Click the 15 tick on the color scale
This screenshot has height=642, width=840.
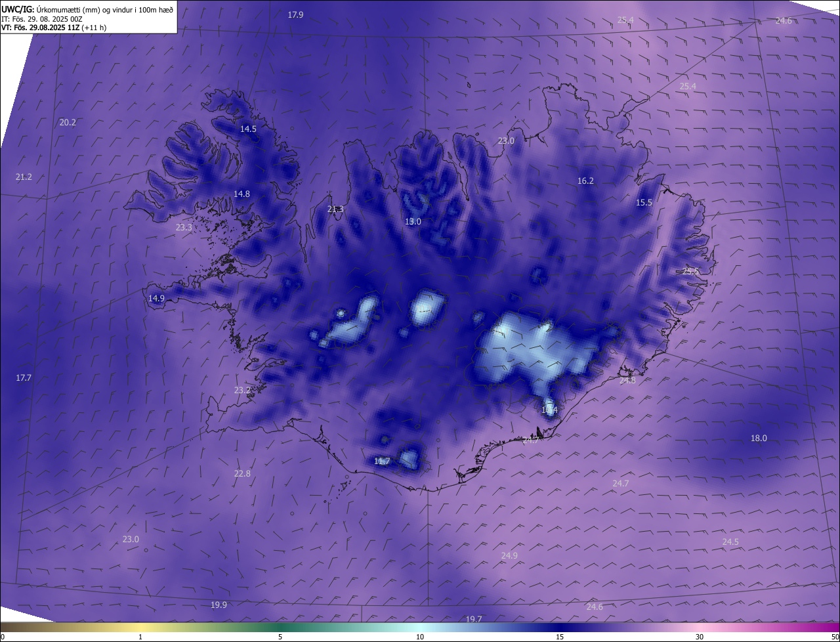click(x=560, y=637)
